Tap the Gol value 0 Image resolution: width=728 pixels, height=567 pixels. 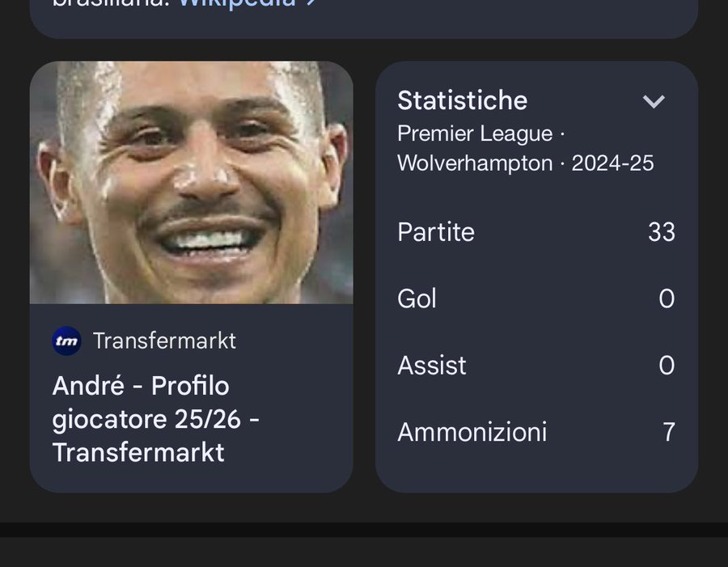click(x=667, y=298)
